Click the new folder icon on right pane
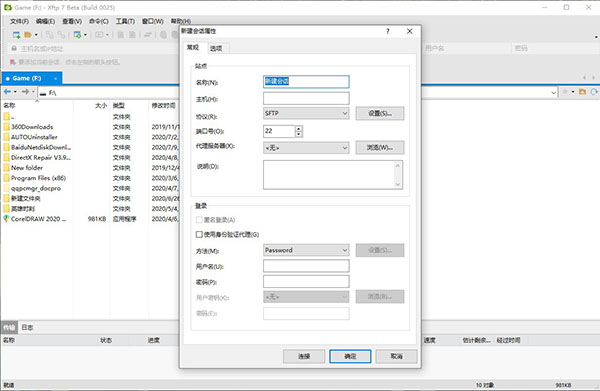This screenshot has width=600, height=391. [582, 92]
